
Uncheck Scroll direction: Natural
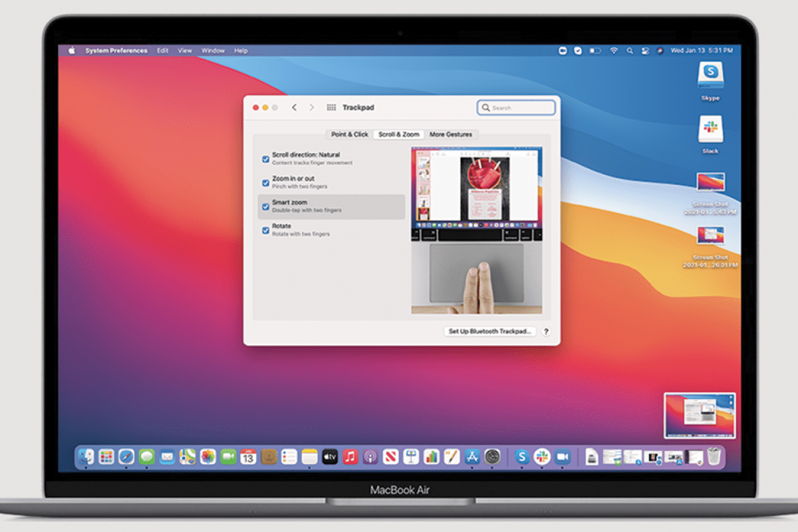(x=265, y=158)
